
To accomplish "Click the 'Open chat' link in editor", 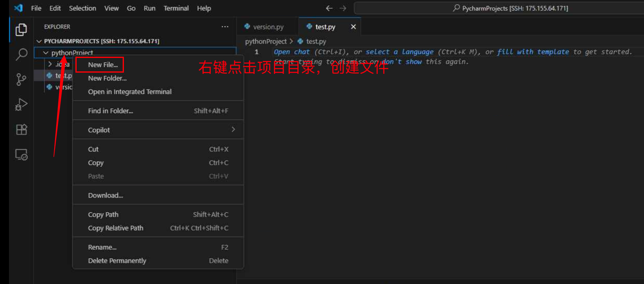I will point(291,52).
